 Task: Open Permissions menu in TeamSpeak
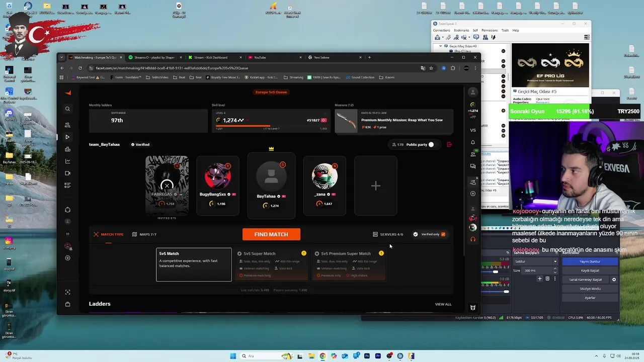(490, 30)
